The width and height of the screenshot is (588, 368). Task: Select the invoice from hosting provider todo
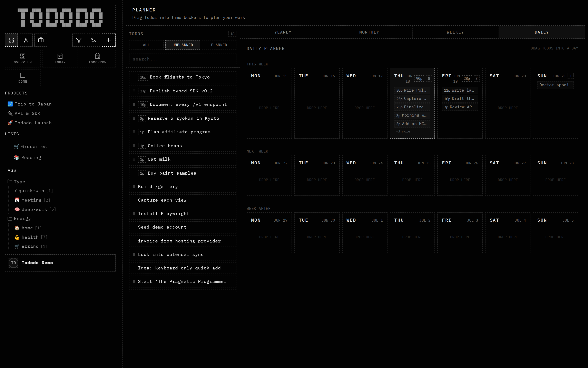(x=183, y=241)
